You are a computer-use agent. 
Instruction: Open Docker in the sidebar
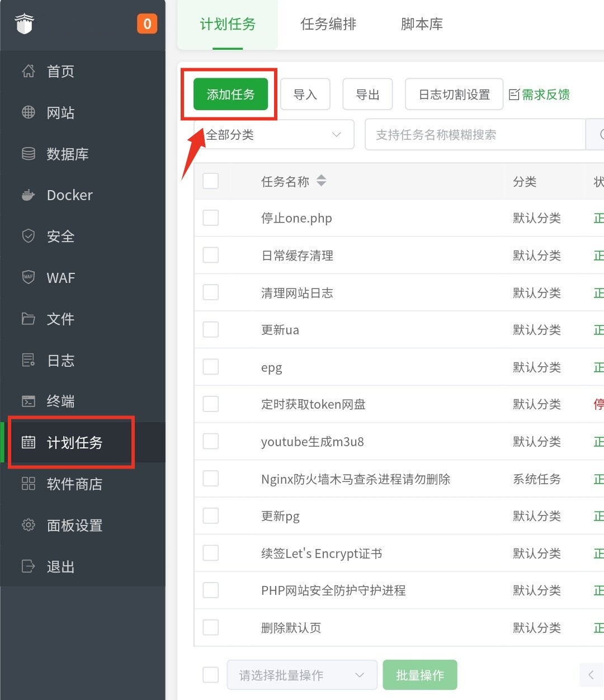(83, 195)
